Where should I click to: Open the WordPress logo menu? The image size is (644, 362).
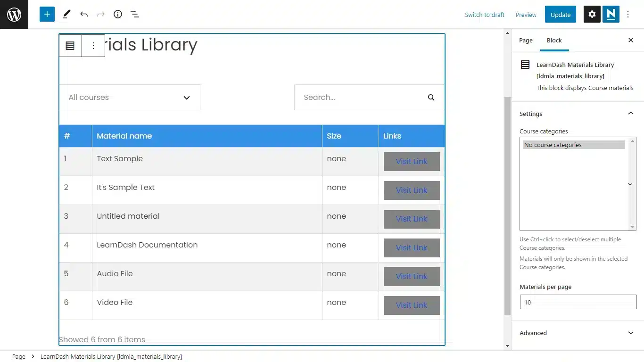[14, 14]
